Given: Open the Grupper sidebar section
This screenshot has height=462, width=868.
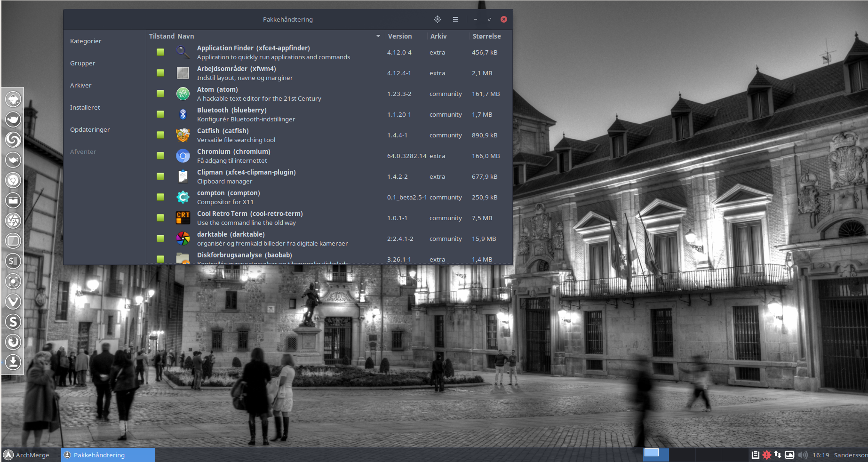Looking at the screenshot, I should pyautogui.click(x=83, y=64).
